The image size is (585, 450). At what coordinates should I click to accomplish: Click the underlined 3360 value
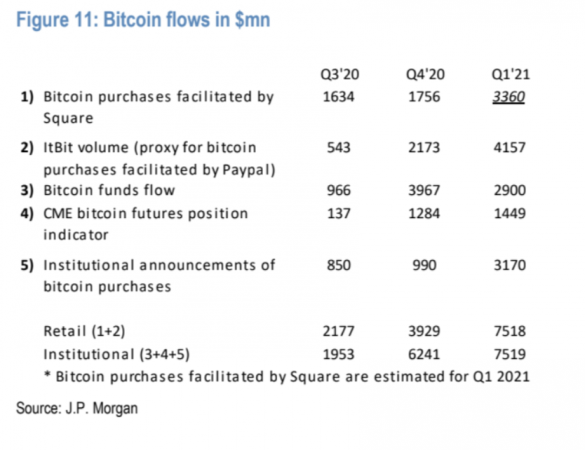509,97
